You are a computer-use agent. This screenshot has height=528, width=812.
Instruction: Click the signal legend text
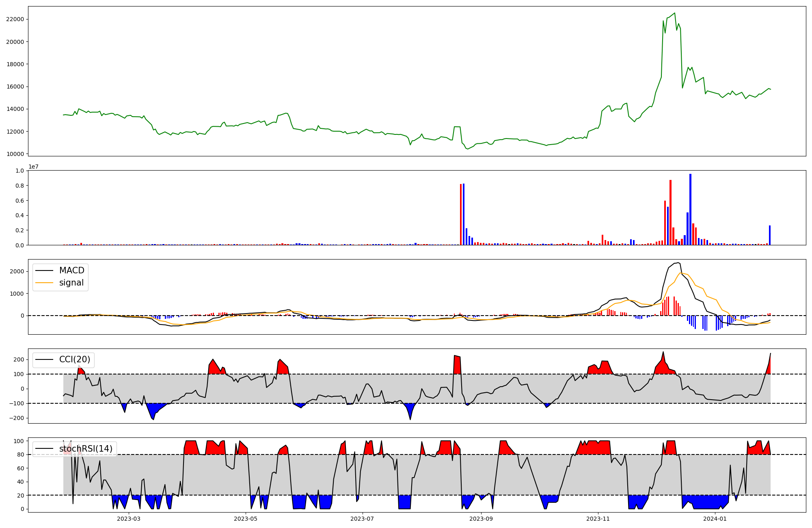[71, 283]
